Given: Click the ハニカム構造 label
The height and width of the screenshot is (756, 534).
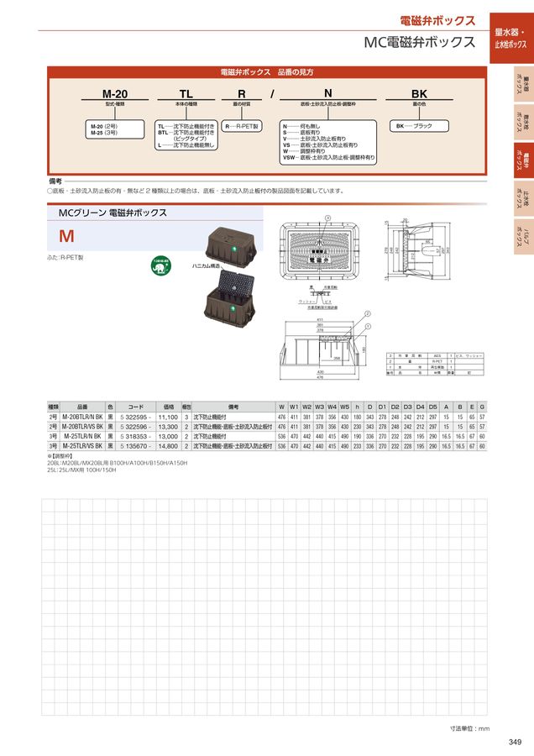Looking at the screenshot, I should [206, 265].
